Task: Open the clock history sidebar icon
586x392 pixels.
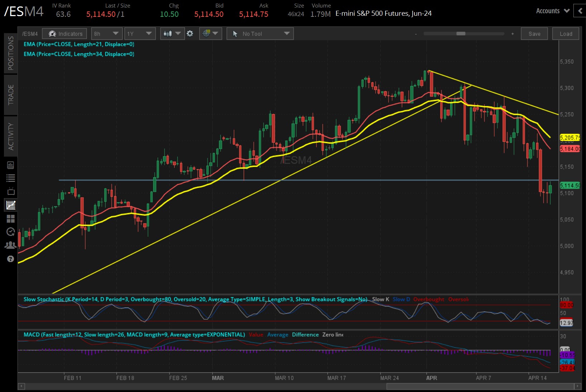Action: [x=11, y=232]
